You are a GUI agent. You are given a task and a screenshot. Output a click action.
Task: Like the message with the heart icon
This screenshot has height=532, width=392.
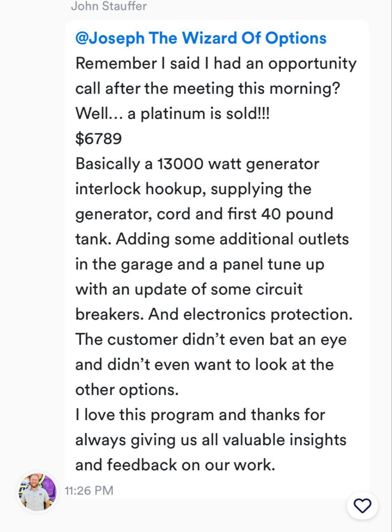tap(362, 505)
